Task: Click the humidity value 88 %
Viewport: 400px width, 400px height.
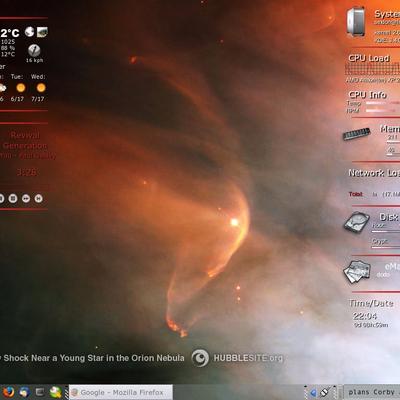Action: (x=8, y=48)
